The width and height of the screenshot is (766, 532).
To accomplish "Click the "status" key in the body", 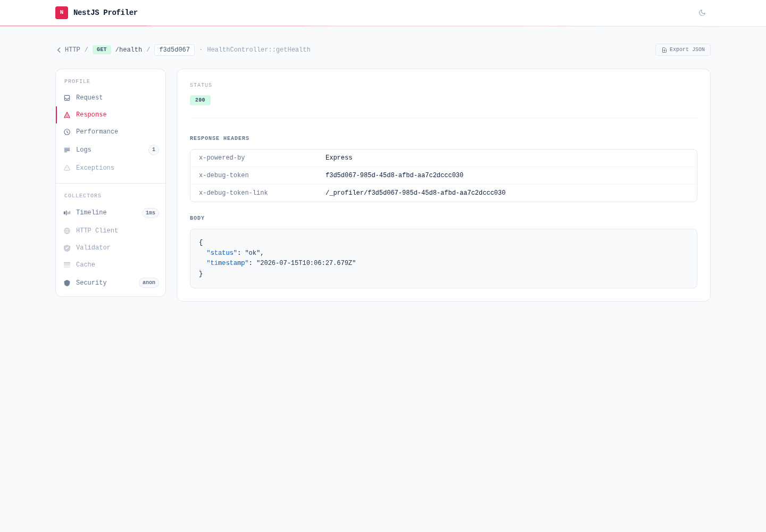I will [x=222, y=253].
